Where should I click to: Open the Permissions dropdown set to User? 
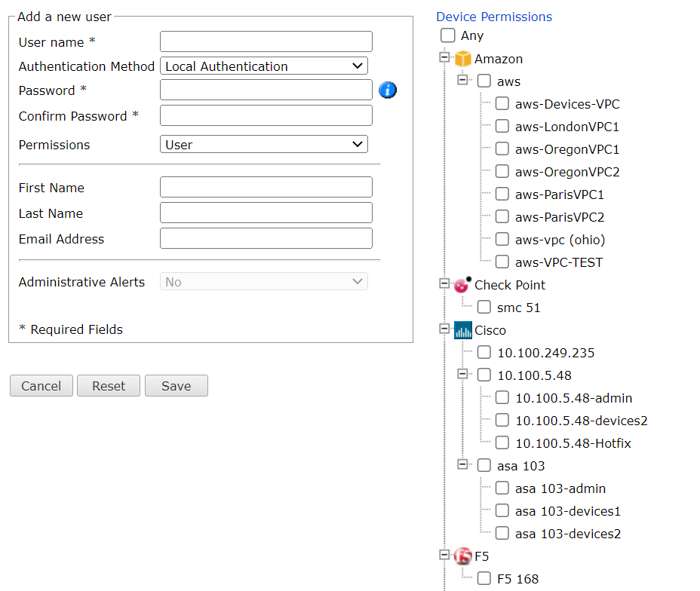(264, 145)
